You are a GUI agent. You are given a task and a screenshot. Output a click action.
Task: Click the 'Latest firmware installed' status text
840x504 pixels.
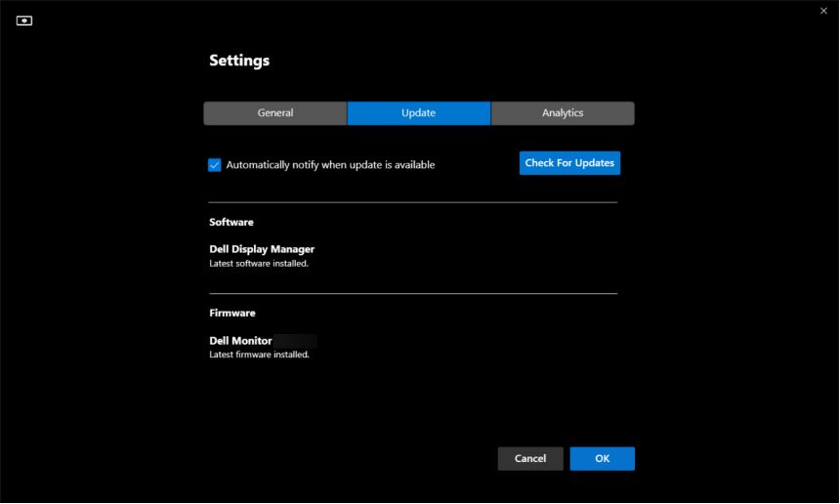tap(259, 355)
